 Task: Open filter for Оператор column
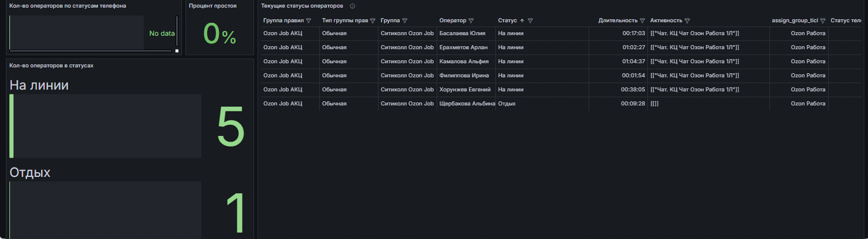(472, 21)
